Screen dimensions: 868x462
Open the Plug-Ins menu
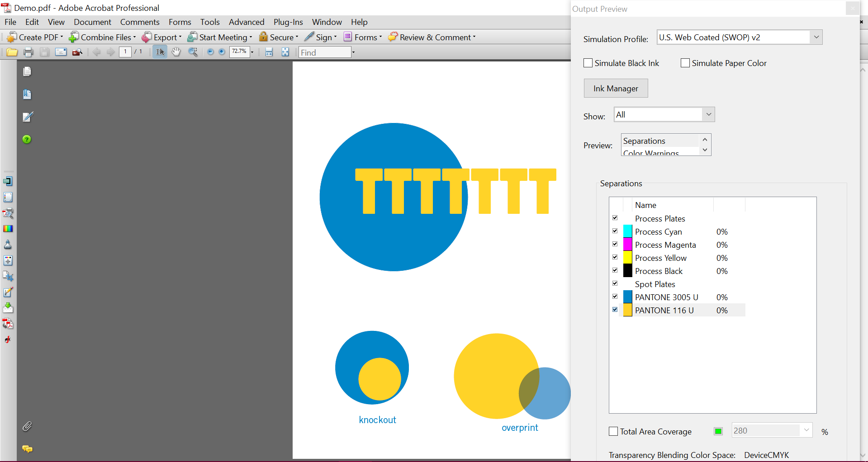tap(288, 22)
